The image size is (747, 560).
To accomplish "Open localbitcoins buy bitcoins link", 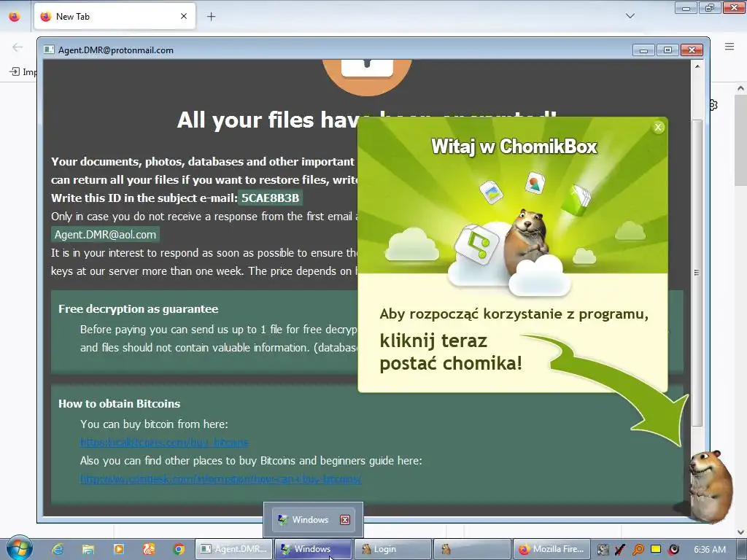I will [x=164, y=443].
